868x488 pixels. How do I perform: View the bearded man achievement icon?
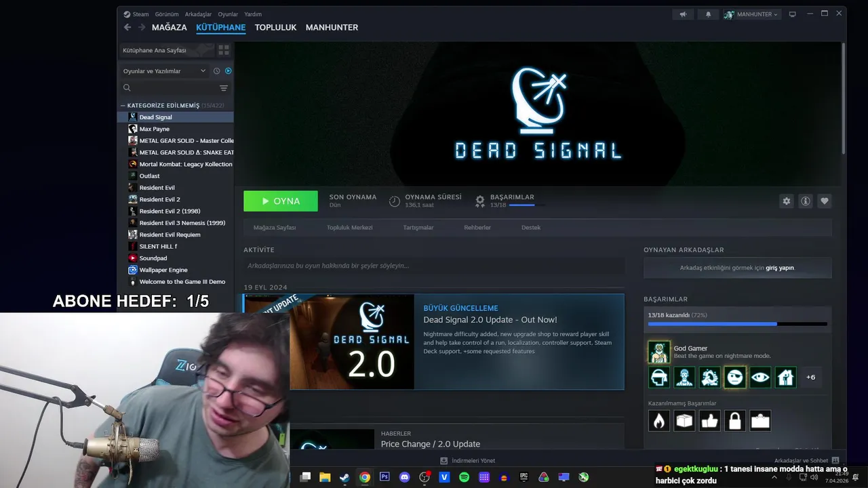pyautogui.click(x=684, y=378)
